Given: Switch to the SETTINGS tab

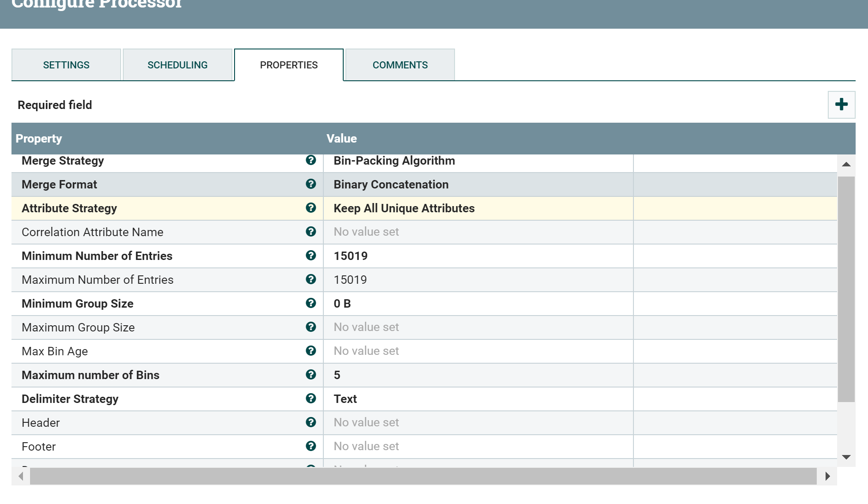Looking at the screenshot, I should coord(66,64).
